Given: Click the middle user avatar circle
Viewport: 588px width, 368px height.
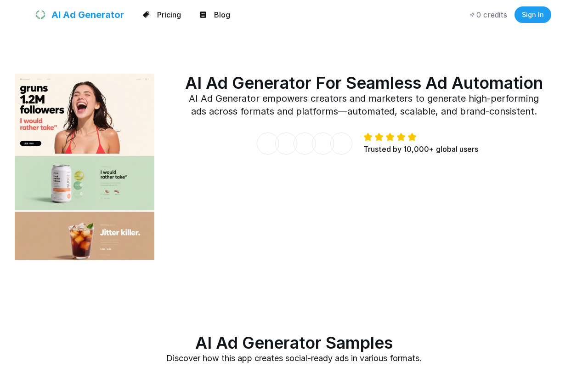Looking at the screenshot, I should click(305, 144).
